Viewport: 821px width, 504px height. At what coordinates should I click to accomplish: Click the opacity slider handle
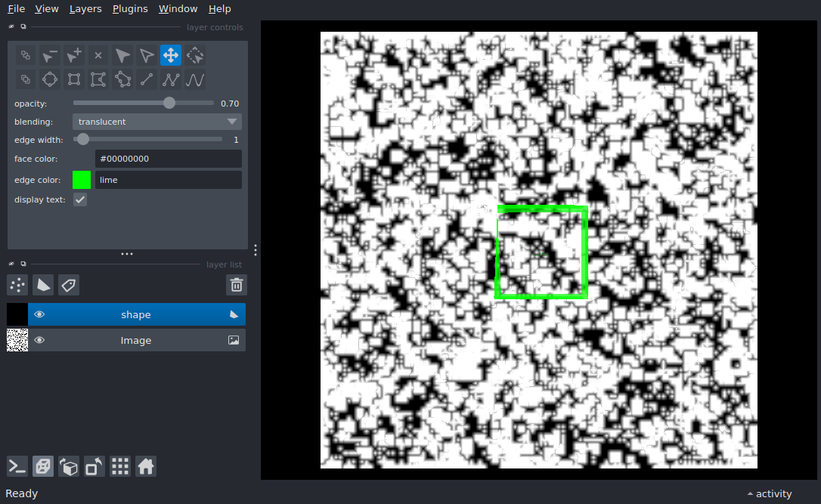point(169,103)
